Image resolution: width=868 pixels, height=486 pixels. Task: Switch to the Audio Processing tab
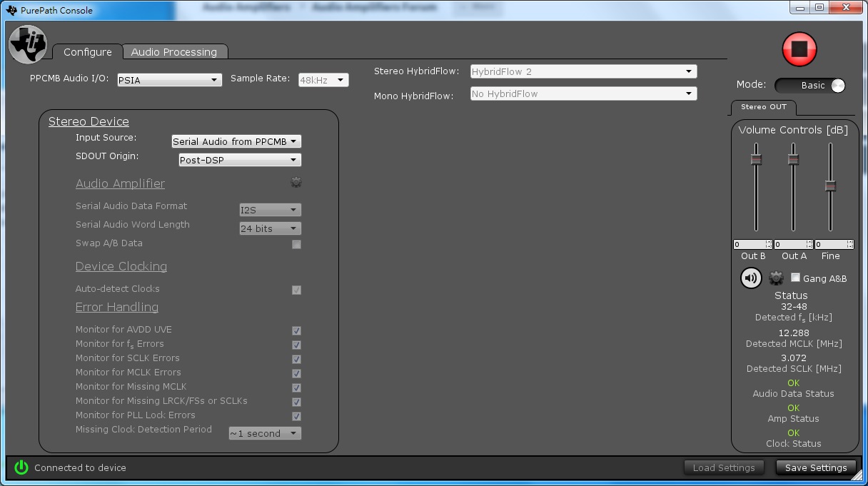[x=174, y=52]
